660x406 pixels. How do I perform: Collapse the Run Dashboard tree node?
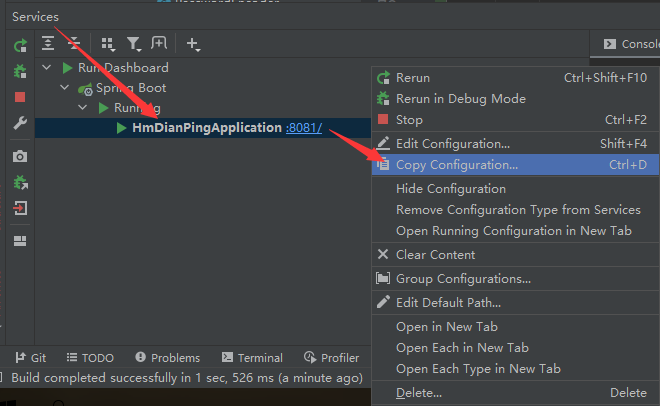pos(46,68)
